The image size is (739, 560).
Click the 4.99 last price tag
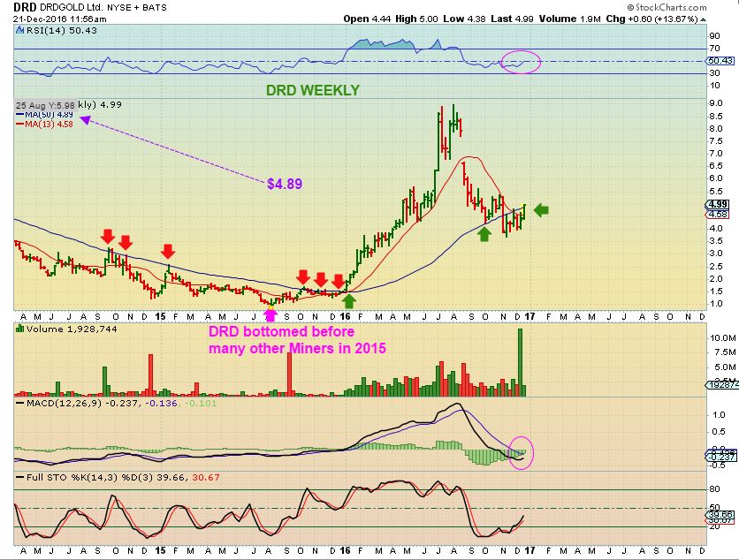(x=718, y=204)
